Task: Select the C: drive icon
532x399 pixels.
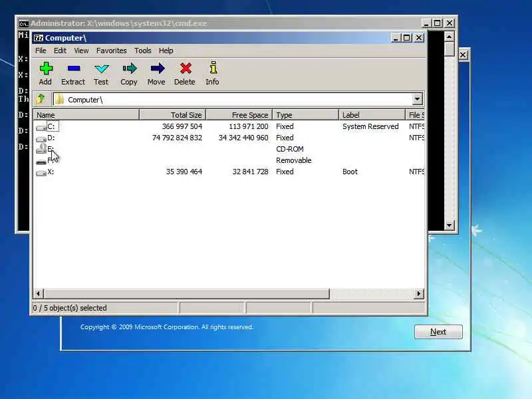Action: [41, 128]
